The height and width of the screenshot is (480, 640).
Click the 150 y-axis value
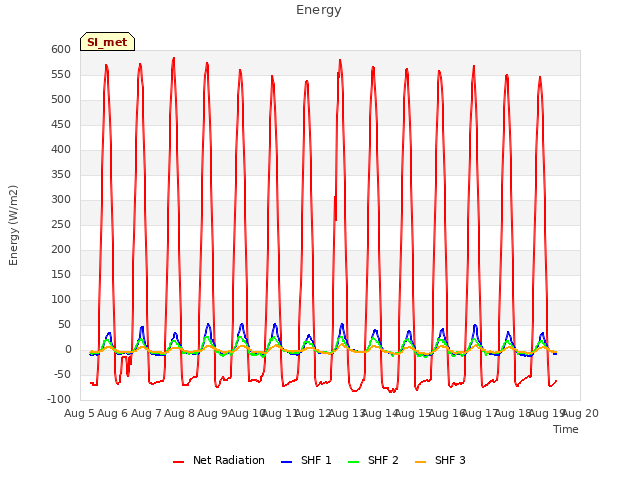(x=61, y=275)
